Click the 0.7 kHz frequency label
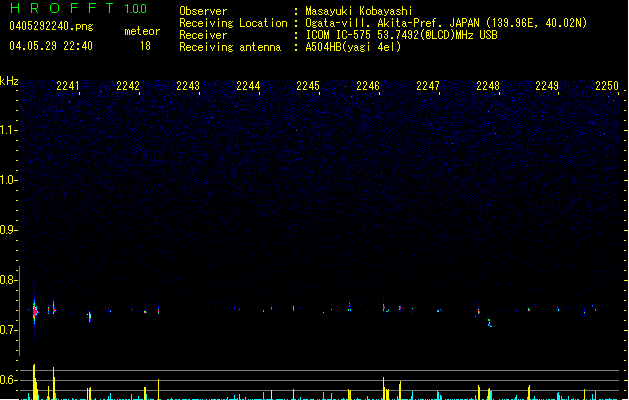 8,330
